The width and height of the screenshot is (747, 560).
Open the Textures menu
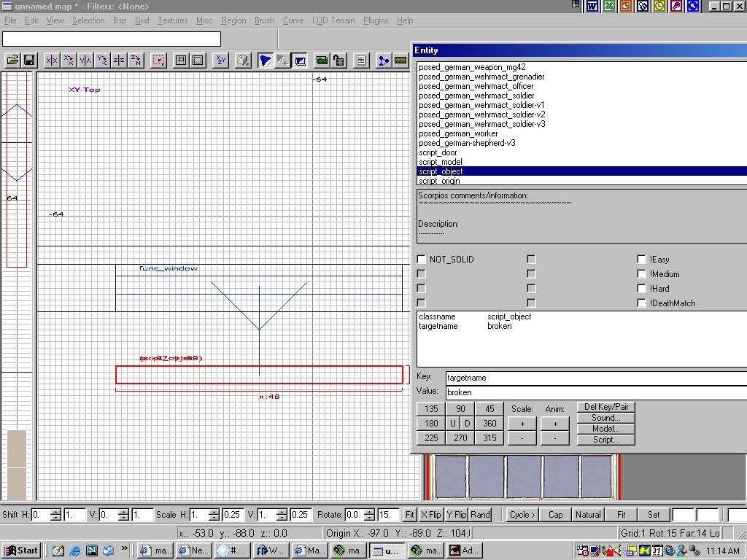pyautogui.click(x=172, y=20)
